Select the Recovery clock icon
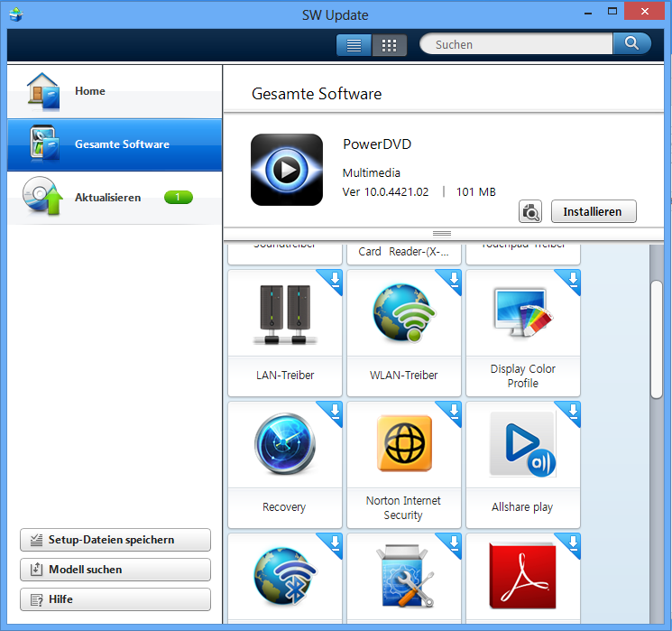Image resolution: width=672 pixels, height=631 pixels. pos(285,443)
